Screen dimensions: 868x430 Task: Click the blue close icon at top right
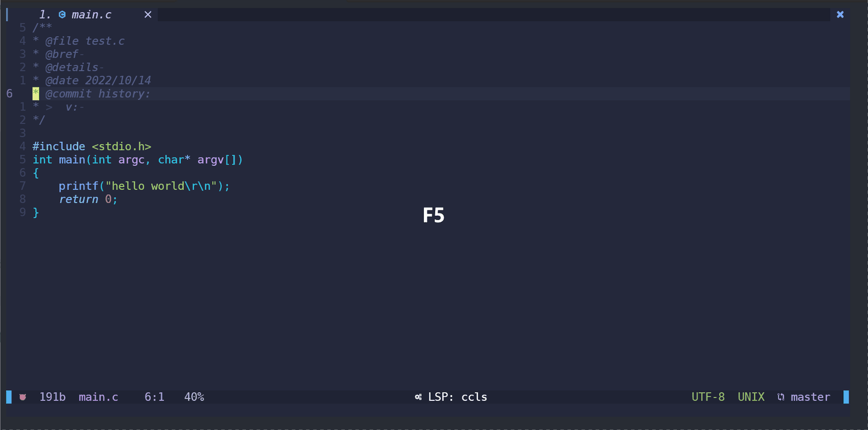(x=840, y=14)
